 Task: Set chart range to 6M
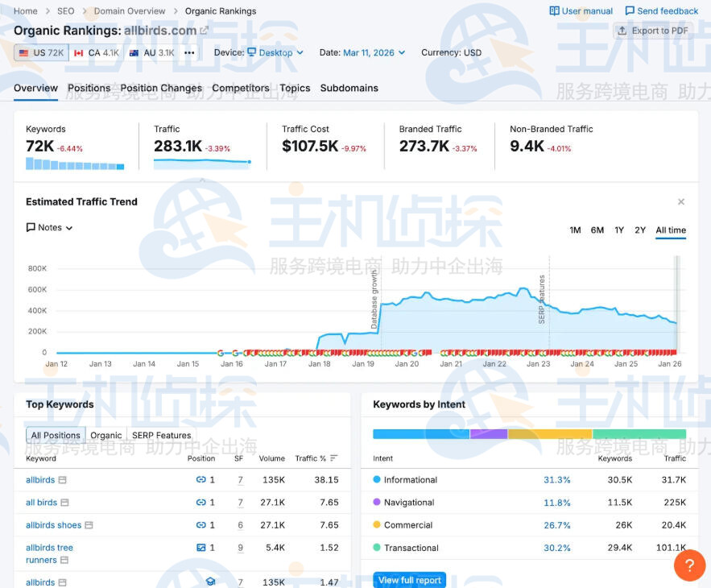(x=597, y=230)
